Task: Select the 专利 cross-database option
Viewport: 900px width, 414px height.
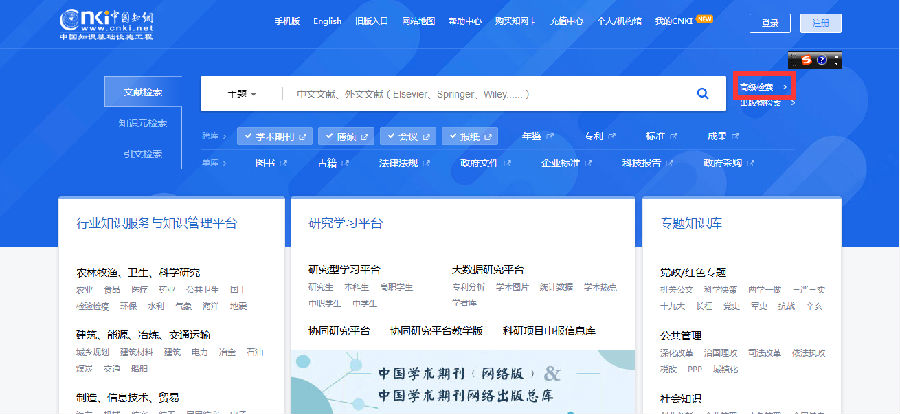Action: pos(595,136)
